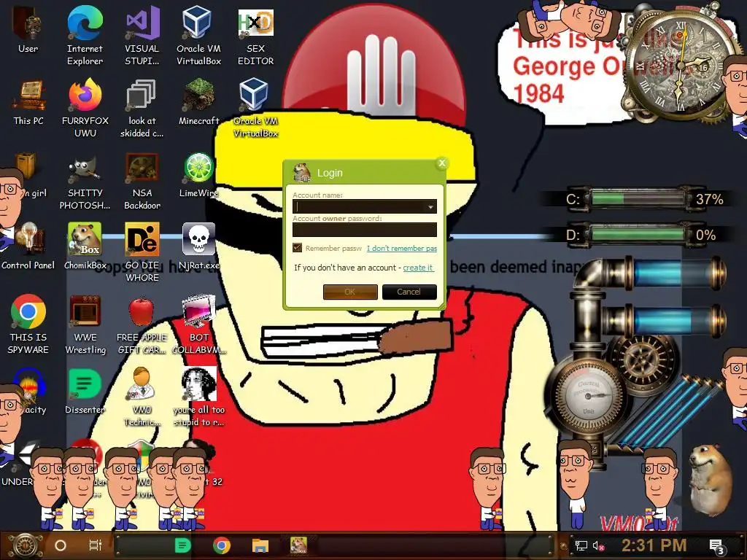Image resolution: width=747 pixels, height=560 pixels.
Task: Click the 2:31 PM taskbar clock
Action: point(654,545)
